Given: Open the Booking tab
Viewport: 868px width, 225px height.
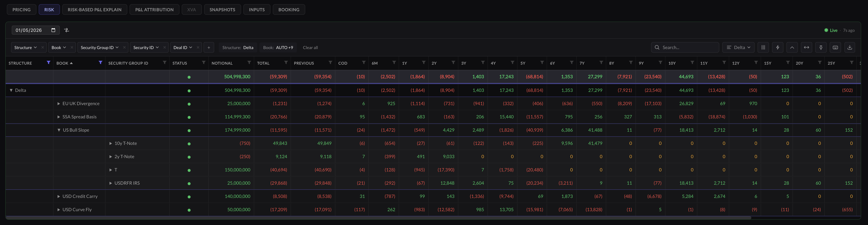Looking at the screenshot, I should tap(289, 9).
